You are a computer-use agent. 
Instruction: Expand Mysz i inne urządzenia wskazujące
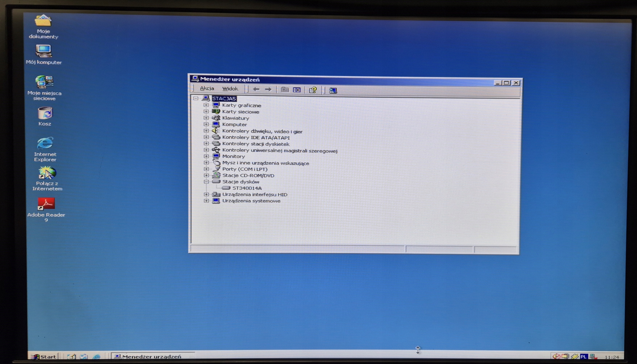click(206, 162)
